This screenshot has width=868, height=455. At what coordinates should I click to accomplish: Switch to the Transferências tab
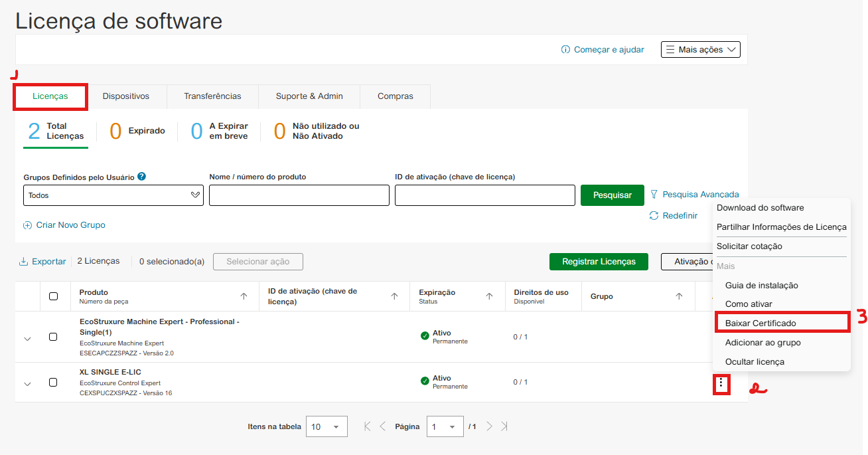tap(212, 96)
